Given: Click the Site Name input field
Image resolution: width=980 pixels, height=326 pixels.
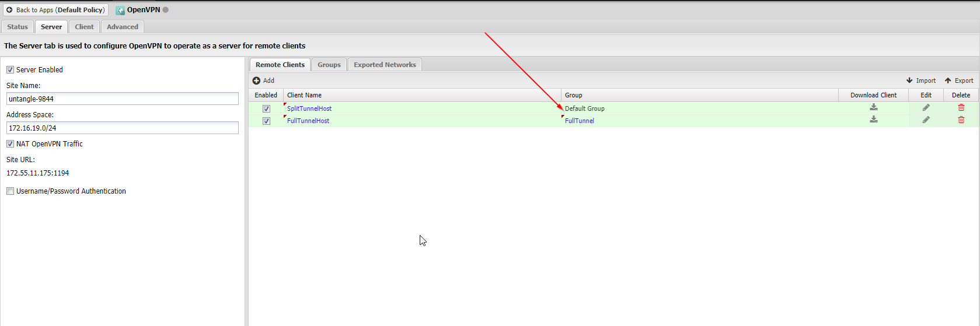Looking at the screenshot, I should point(123,99).
